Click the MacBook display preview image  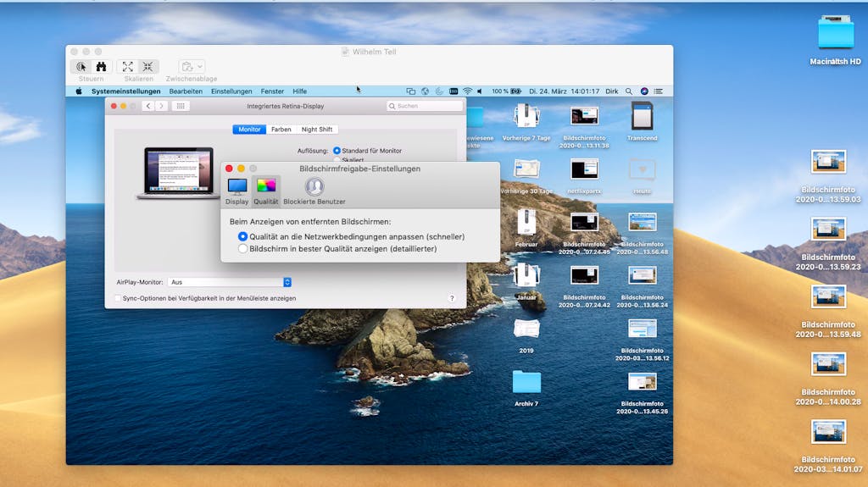[x=178, y=173]
